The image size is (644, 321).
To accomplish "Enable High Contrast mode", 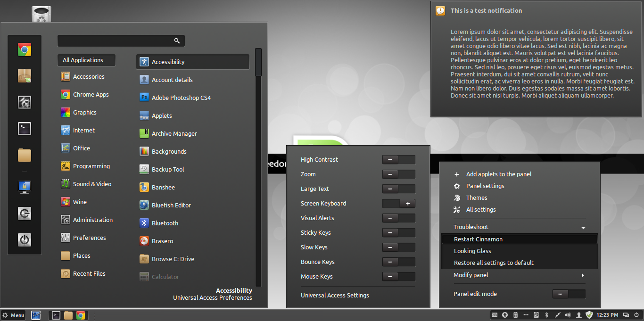I will point(398,159).
